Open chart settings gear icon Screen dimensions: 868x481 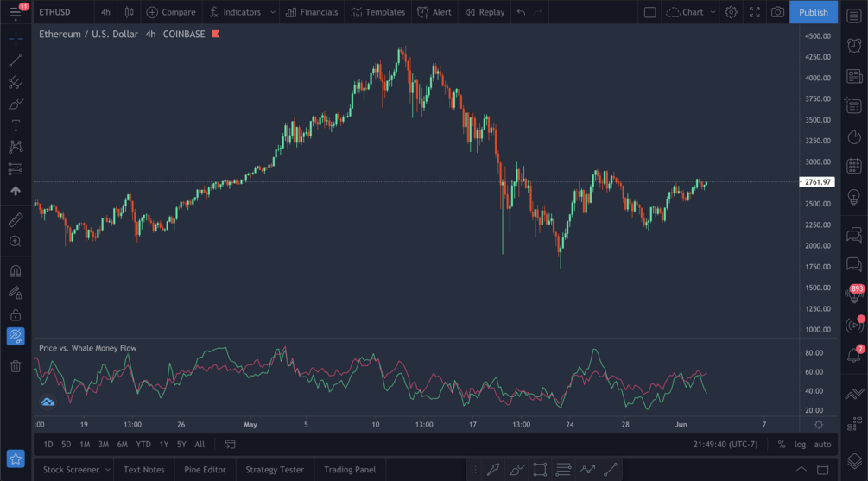tap(731, 12)
